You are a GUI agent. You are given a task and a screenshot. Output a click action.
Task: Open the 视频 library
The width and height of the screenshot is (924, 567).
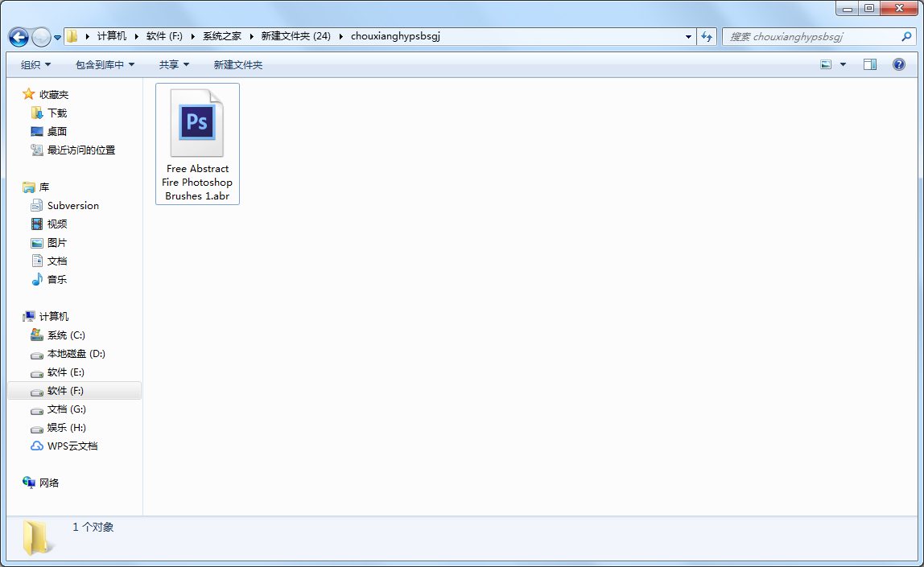pos(57,224)
